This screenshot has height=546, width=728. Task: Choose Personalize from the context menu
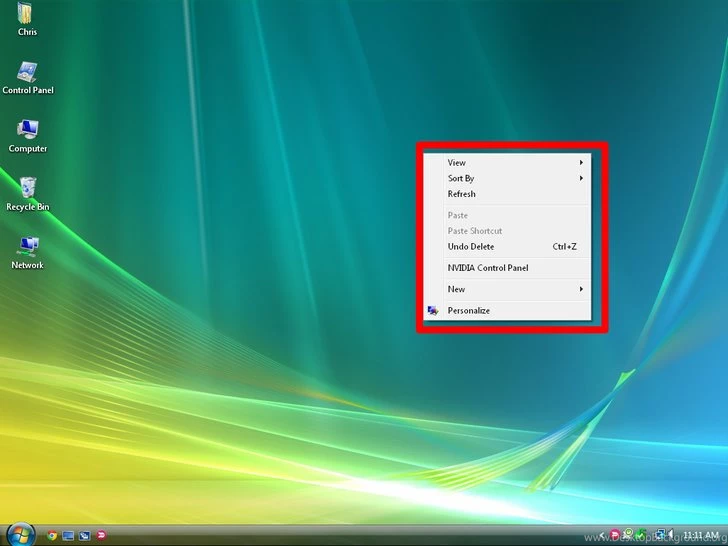pyautogui.click(x=507, y=311)
